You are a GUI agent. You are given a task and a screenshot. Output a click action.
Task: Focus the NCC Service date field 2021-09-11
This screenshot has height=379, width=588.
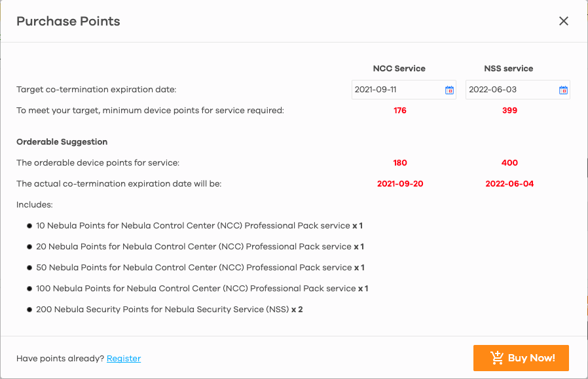[x=403, y=90]
